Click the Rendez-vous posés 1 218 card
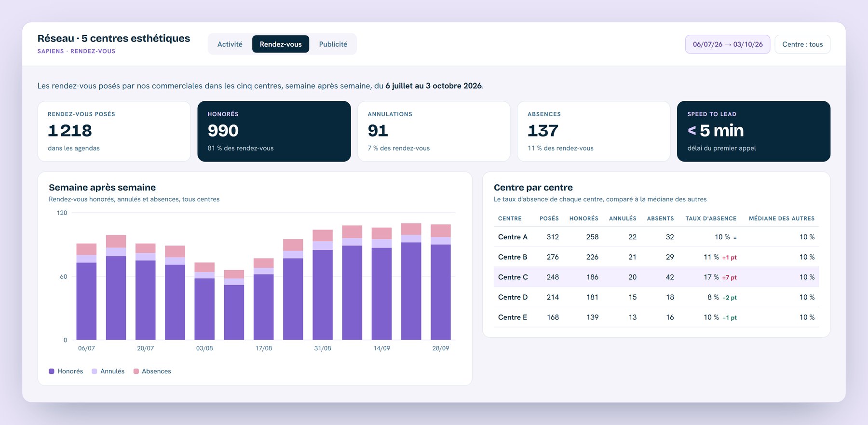The height and width of the screenshot is (425, 868). [x=114, y=131]
